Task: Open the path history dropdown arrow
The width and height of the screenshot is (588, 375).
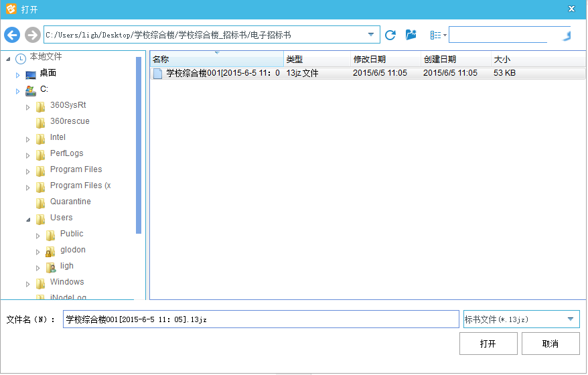Action: coord(371,35)
